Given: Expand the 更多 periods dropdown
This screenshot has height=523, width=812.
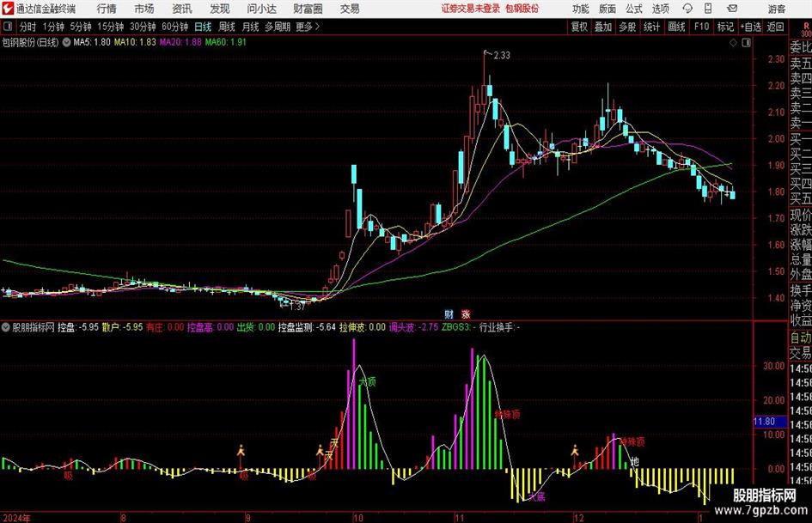Looking at the screenshot, I should click(x=308, y=27).
